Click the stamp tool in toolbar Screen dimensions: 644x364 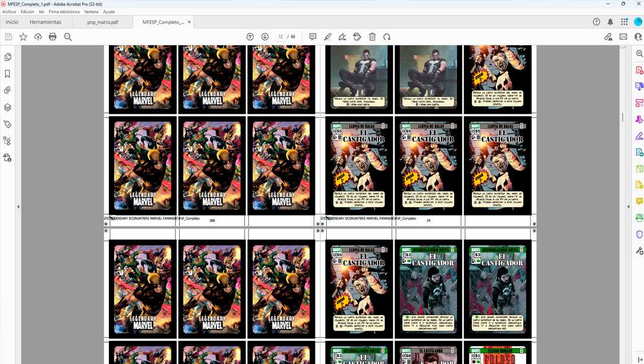(357, 37)
